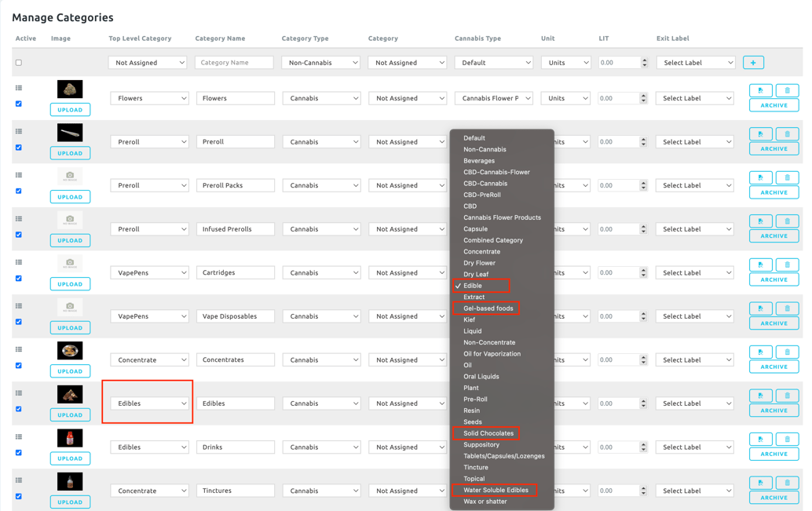Choose Water Soluble Edibles option

coord(496,491)
